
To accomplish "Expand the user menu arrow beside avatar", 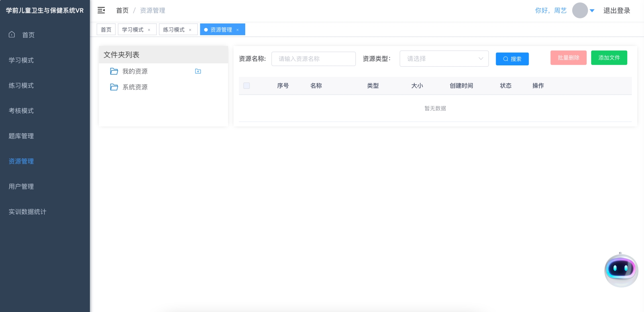I will coord(592,11).
